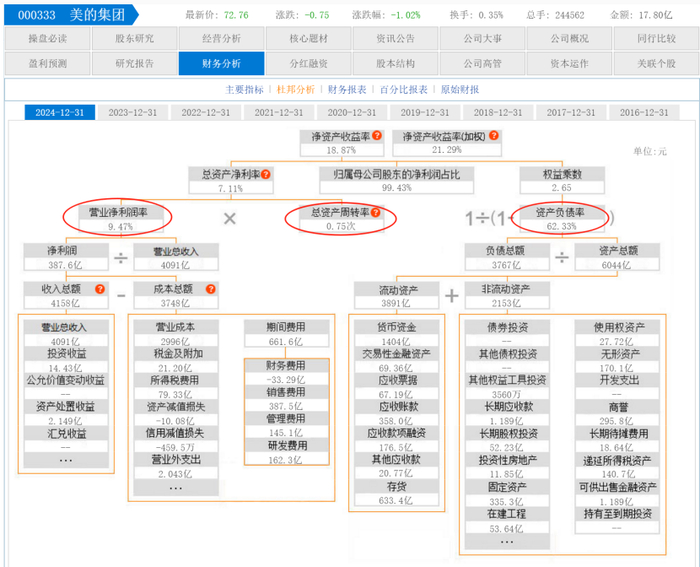Click the 主要指标 link
This screenshot has width=700, height=567.
244,90
